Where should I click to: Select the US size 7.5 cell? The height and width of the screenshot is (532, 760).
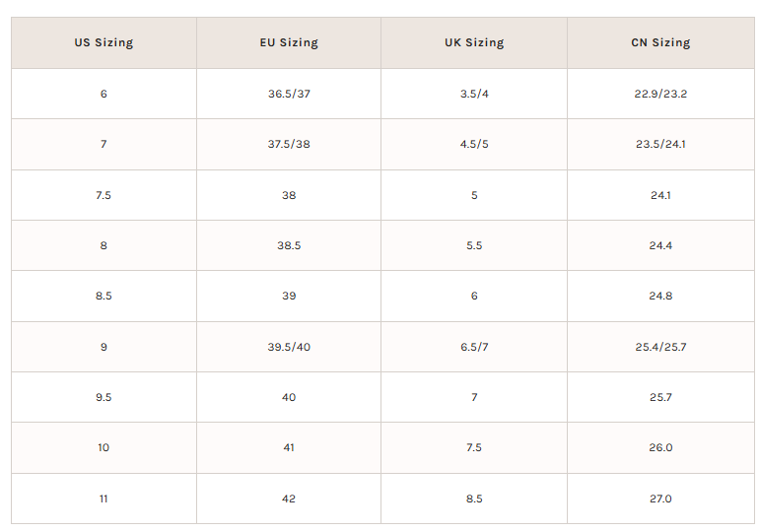pyautogui.click(x=104, y=195)
